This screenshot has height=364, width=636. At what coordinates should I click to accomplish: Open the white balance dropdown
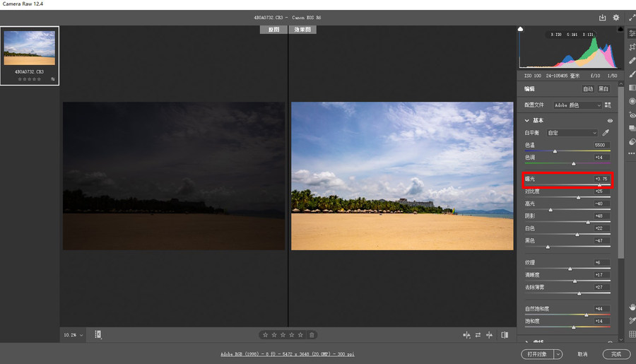click(x=572, y=133)
